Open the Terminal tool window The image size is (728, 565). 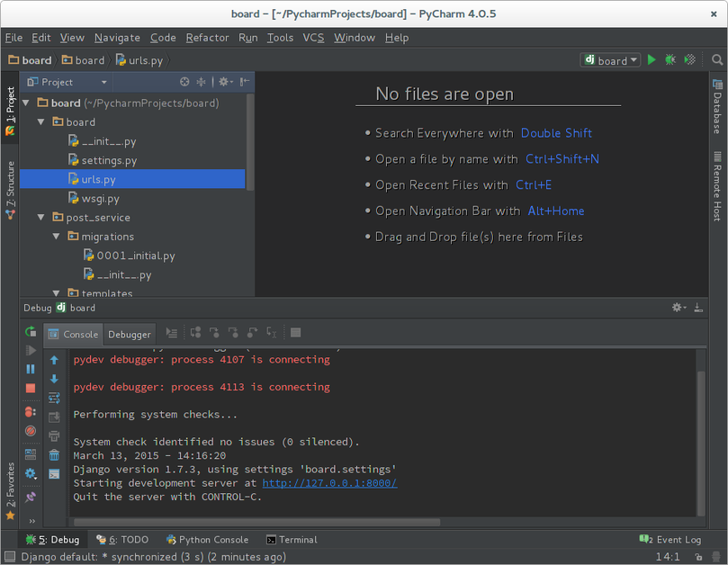tap(292, 540)
